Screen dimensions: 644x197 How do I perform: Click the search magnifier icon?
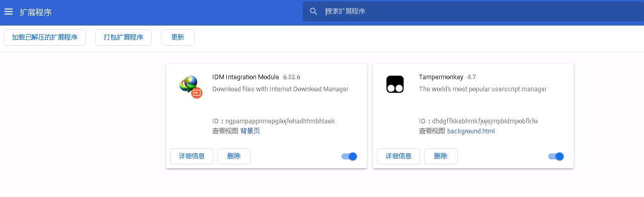click(314, 11)
